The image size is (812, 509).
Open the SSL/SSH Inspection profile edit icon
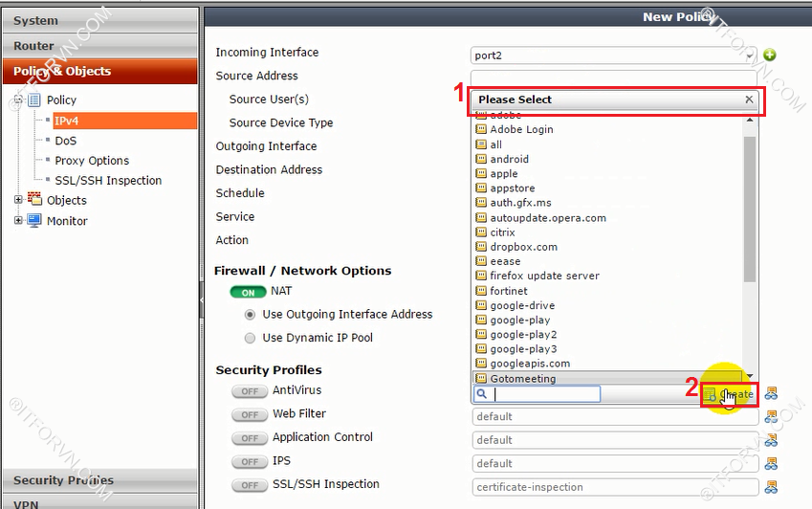pos(771,487)
